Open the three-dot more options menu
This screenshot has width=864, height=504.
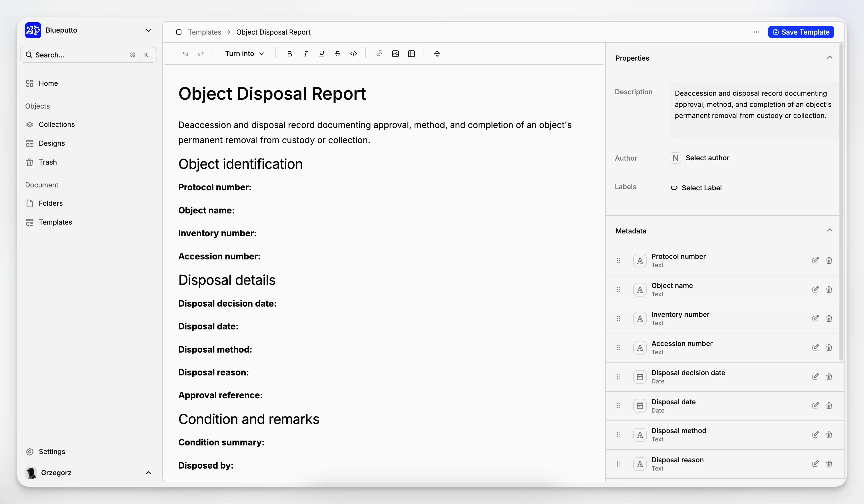pos(756,32)
